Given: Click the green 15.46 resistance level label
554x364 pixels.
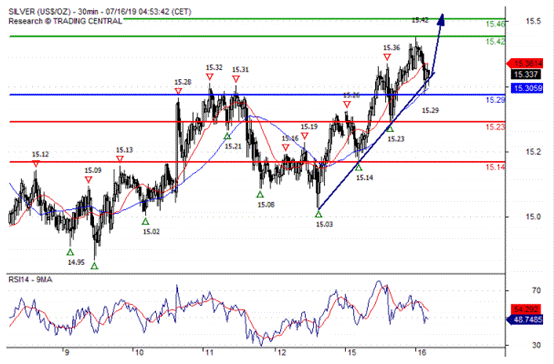Looking at the screenshot, I should [x=495, y=24].
